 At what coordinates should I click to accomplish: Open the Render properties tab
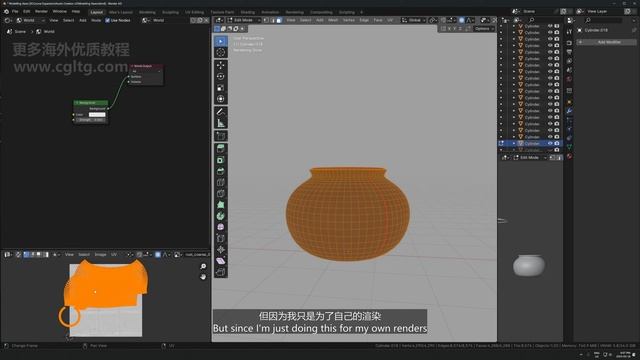[569, 42]
